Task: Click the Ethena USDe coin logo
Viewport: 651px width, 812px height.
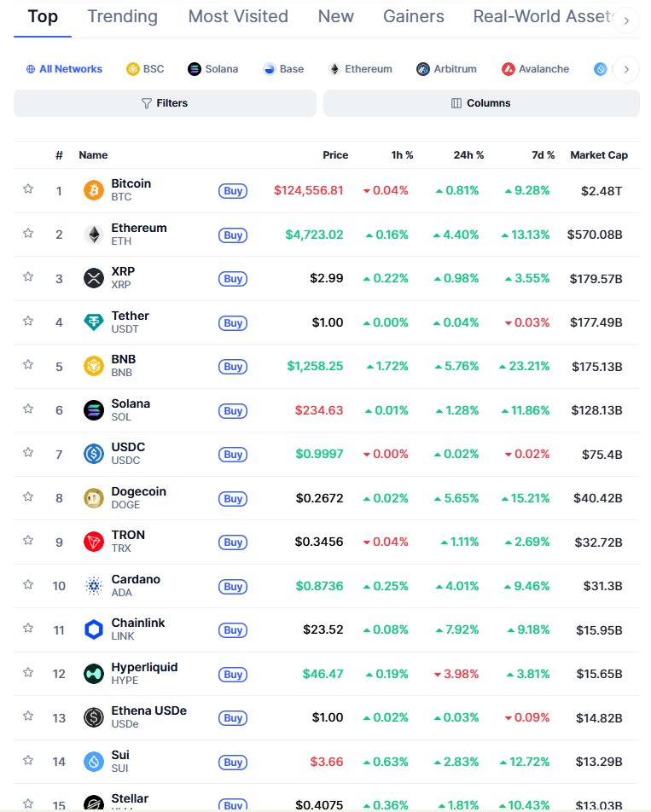Action: (x=94, y=718)
